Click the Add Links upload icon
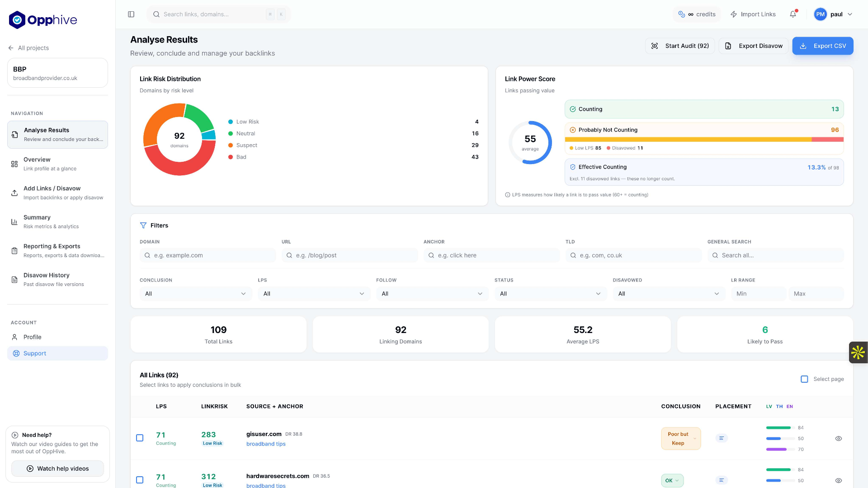 14,193
